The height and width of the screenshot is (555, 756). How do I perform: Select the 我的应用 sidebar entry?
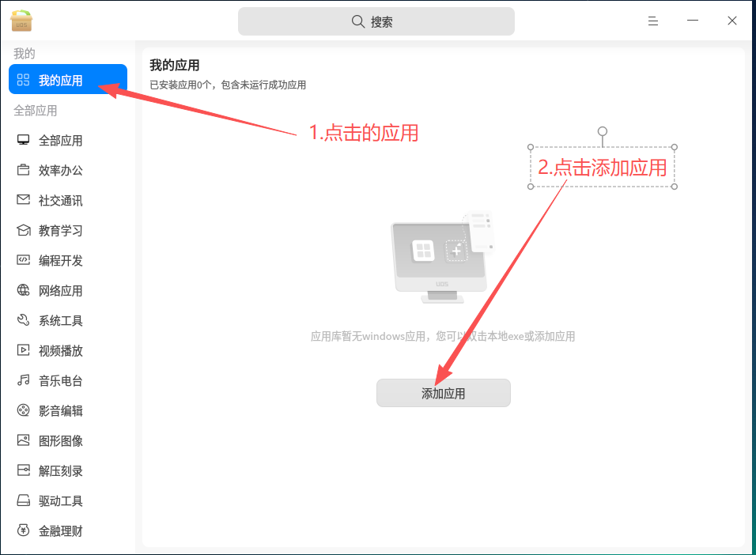point(67,79)
